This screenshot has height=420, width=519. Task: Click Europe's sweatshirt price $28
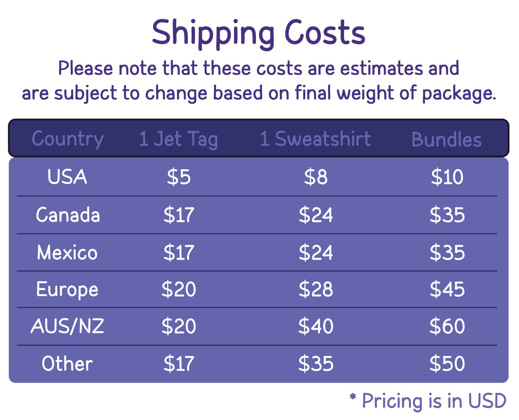pos(316,289)
